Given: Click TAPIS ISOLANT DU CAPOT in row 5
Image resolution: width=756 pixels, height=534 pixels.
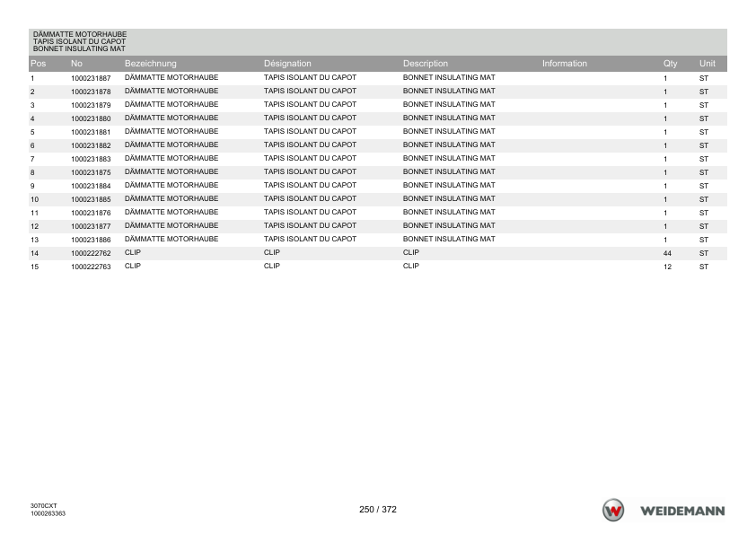Looking at the screenshot, I should 310,131.
